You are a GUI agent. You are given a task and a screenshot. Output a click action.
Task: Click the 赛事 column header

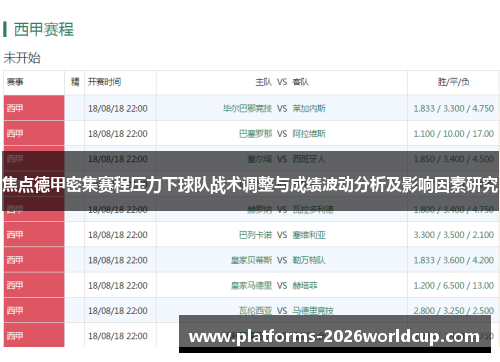pyautogui.click(x=15, y=82)
